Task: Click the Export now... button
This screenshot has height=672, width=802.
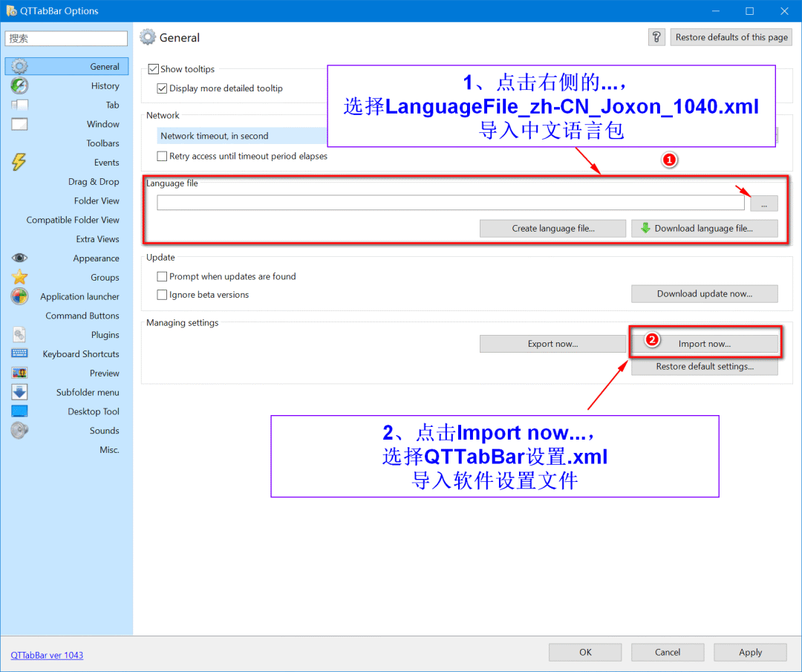Action: tap(552, 345)
